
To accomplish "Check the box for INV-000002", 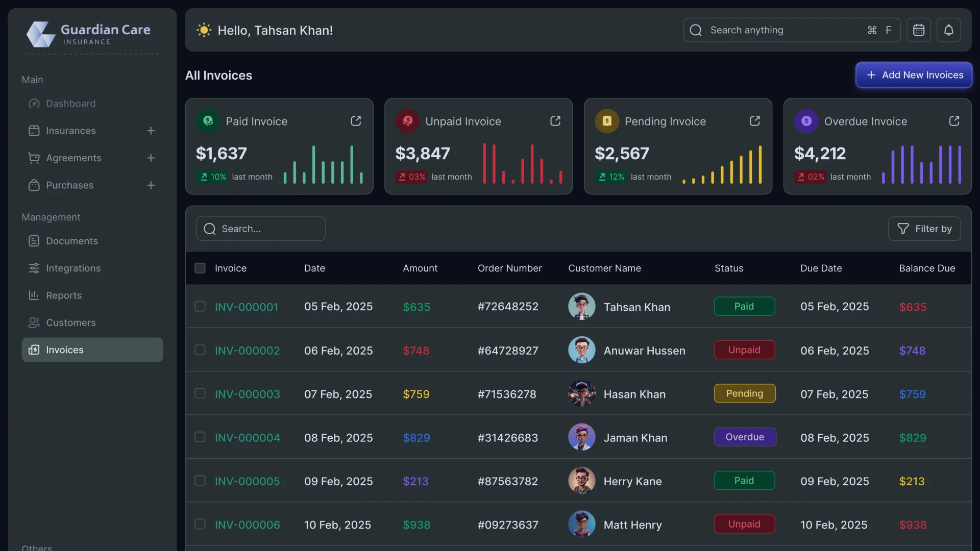I will click(x=200, y=350).
